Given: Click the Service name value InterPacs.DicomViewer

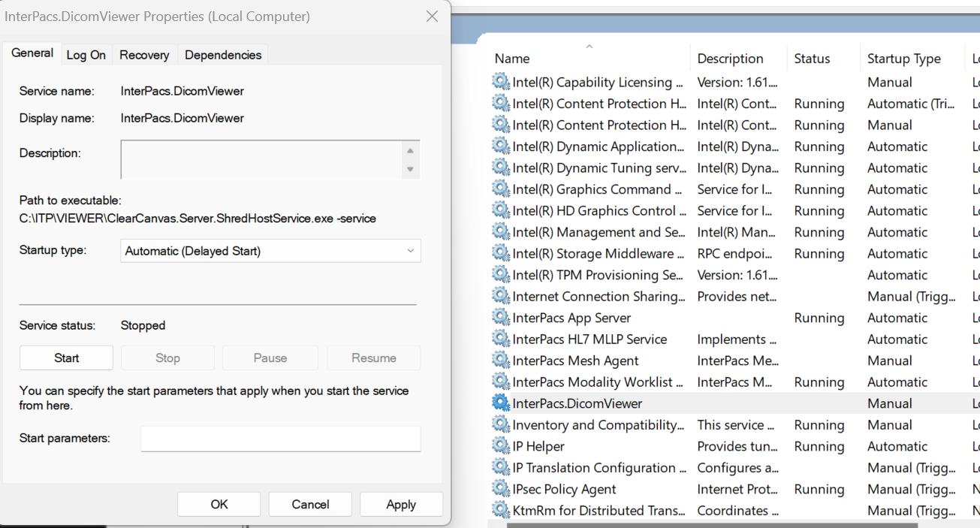Looking at the screenshot, I should tap(182, 91).
